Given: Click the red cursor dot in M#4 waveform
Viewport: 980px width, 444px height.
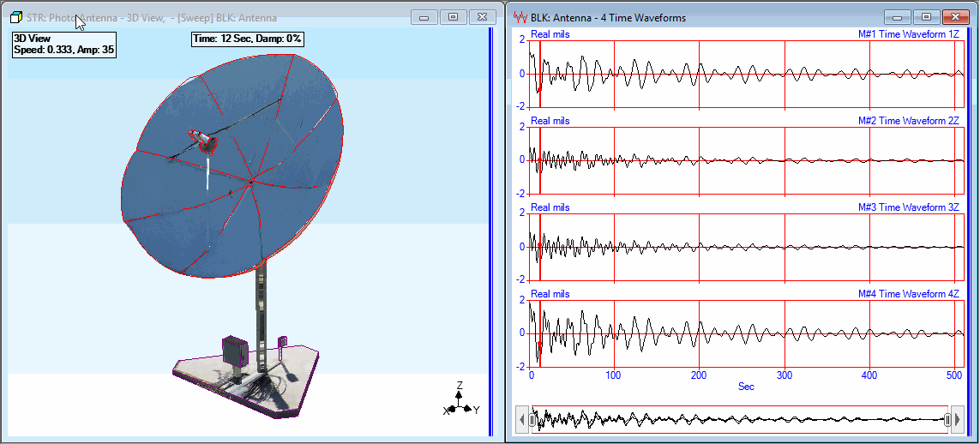Looking at the screenshot, I should coord(539,344).
